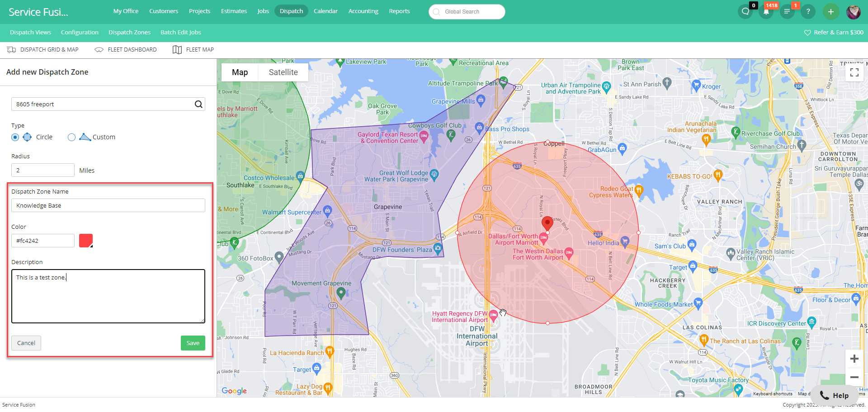Open the Fleet Map view
868x412 pixels.
click(x=193, y=50)
